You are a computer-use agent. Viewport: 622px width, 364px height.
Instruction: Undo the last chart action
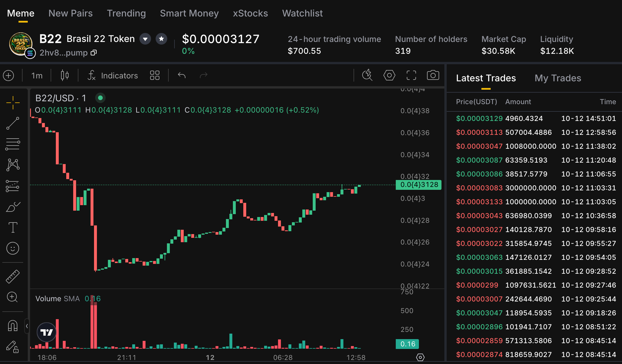[x=182, y=76]
